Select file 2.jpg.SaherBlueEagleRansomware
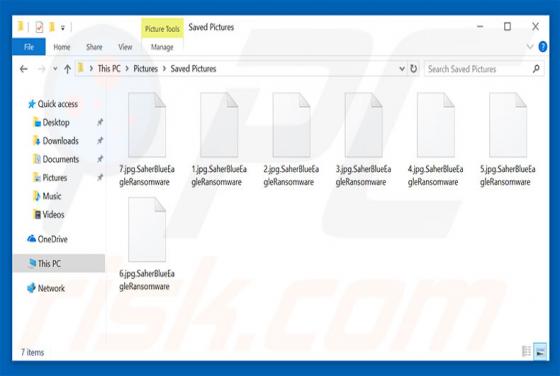 (291, 140)
